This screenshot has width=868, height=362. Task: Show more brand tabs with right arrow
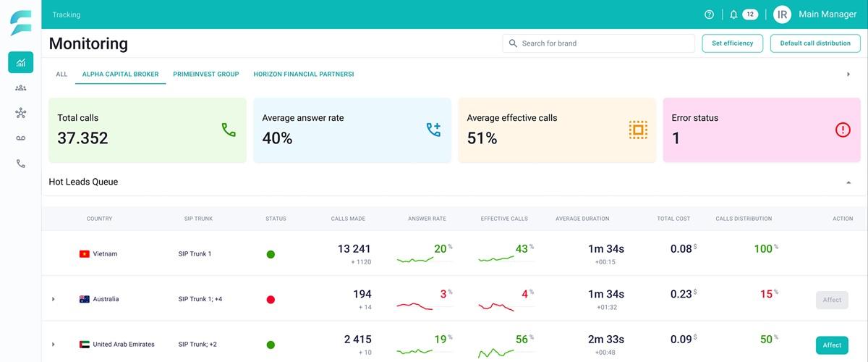pos(848,74)
